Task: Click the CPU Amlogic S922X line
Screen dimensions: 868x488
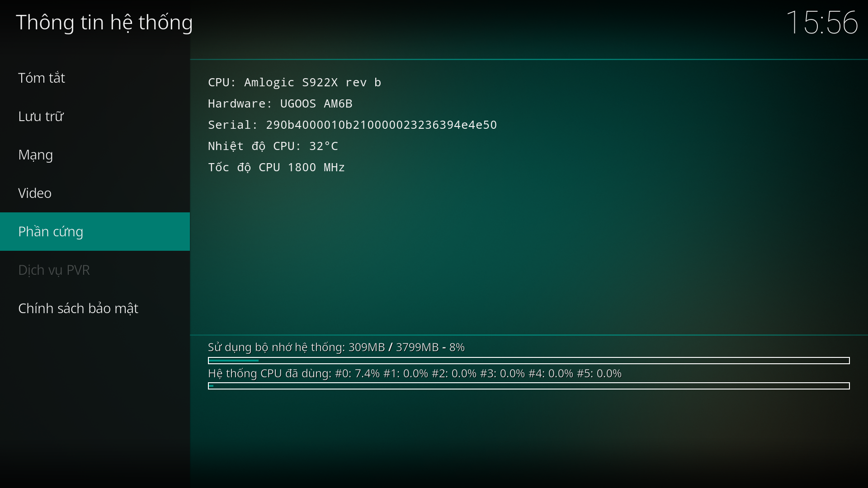Action: pyautogui.click(x=294, y=83)
